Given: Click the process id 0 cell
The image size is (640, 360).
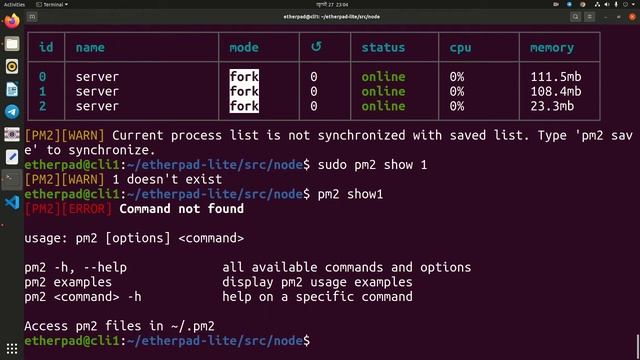Looking at the screenshot, I should 42,77.
